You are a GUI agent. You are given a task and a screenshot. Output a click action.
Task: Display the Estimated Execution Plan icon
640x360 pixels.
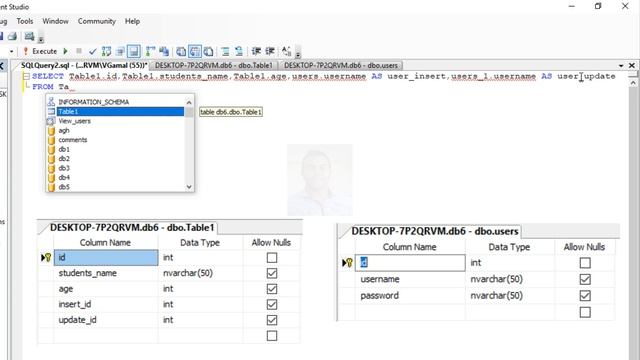(107, 51)
